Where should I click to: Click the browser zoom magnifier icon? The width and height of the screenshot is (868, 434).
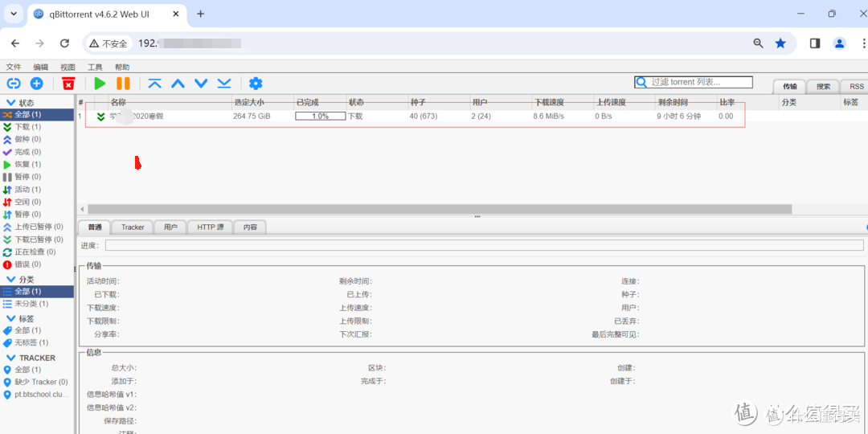759,43
